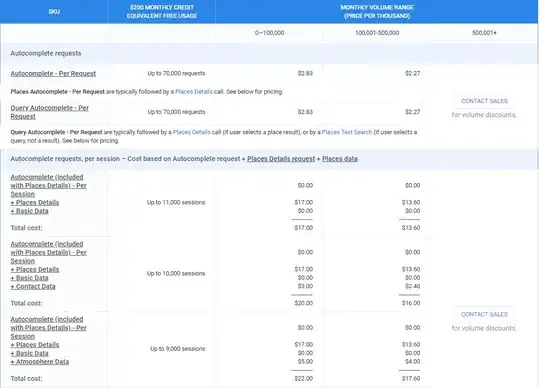Open + Places Details link in 11,000 sessions row
The width and height of the screenshot is (540, 388).
click(x=35, y=202)
